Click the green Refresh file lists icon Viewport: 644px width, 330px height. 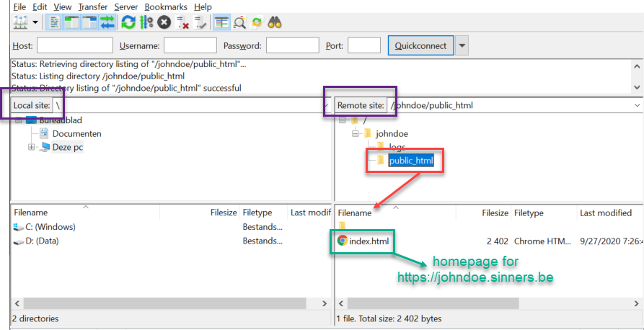click(x=128, y=22)
